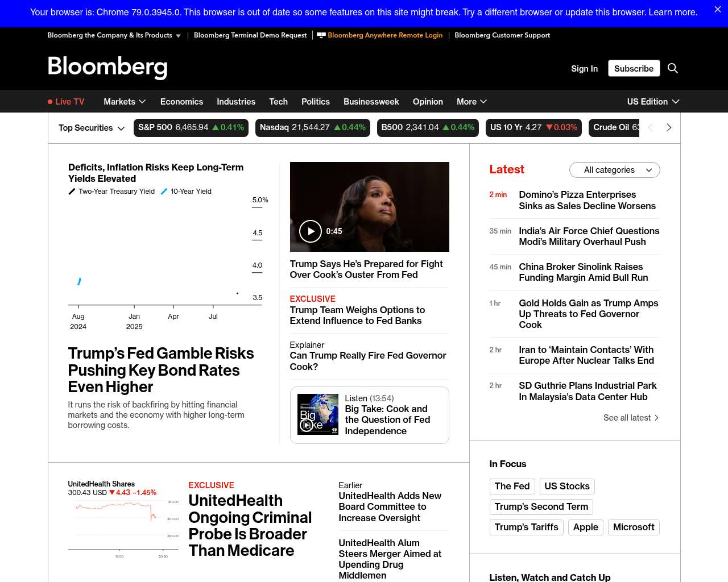
Task: Close the outdated browser banner
Action: (718, 10)
